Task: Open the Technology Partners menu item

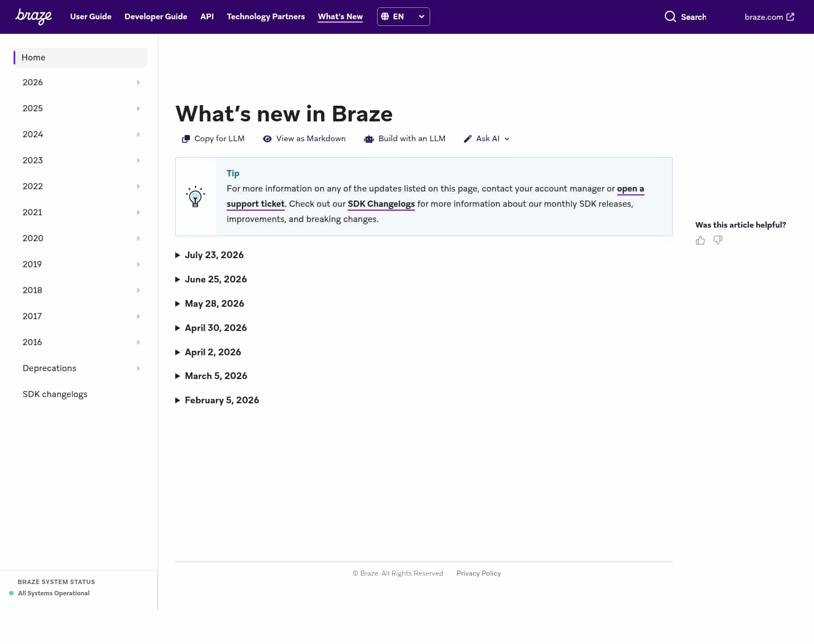Action: coord(266,16)
